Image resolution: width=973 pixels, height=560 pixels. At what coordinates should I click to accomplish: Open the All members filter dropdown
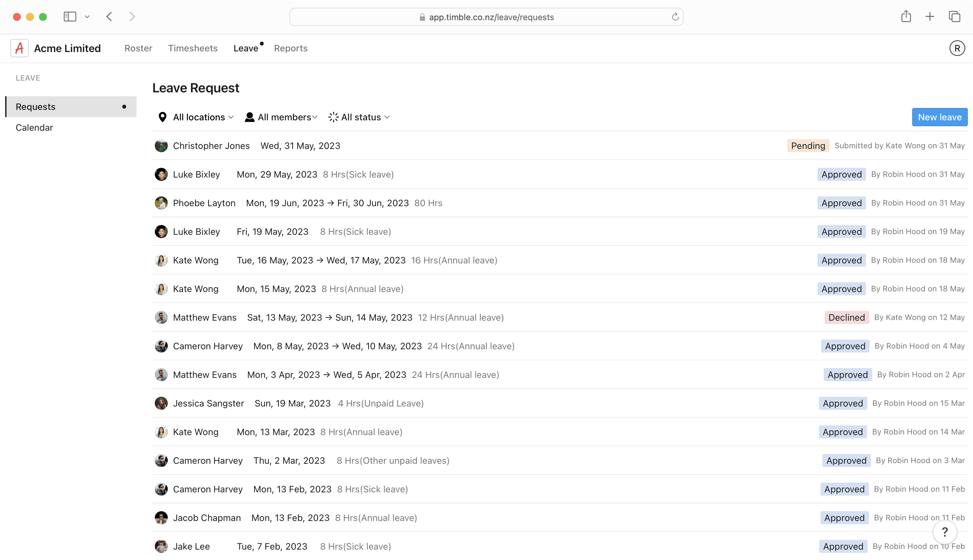point(281,117)
